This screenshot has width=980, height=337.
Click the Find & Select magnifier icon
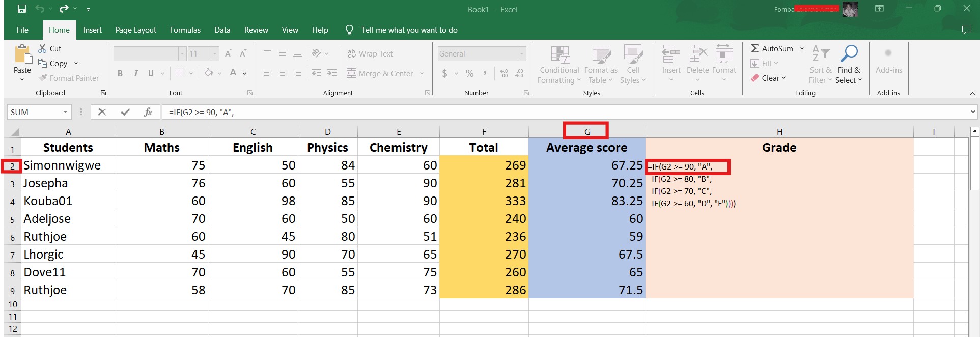coord(849,54)
